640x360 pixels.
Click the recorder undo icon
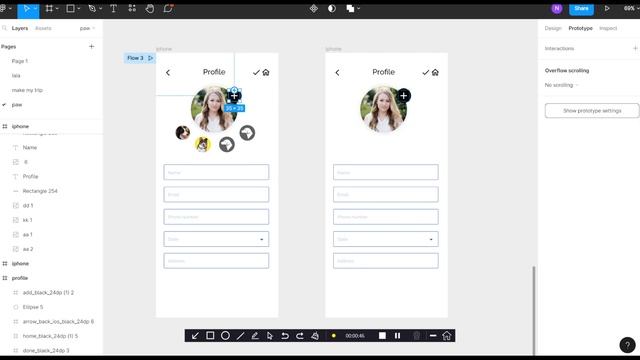[285, 336]
